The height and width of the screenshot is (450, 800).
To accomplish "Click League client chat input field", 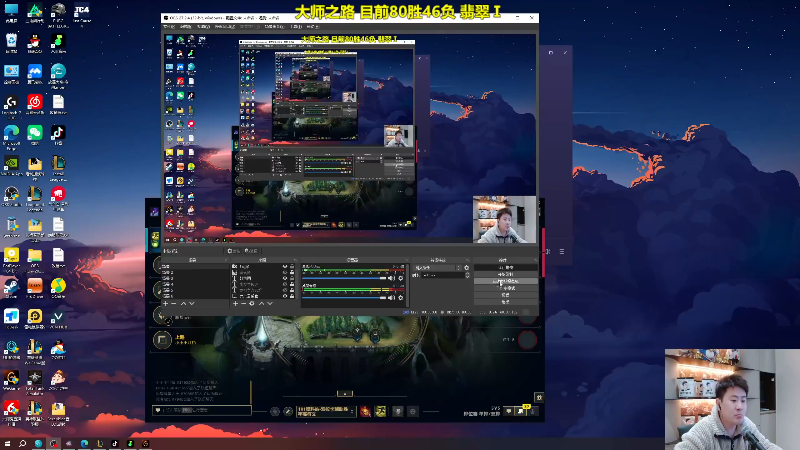I will (x=202, y=410).
